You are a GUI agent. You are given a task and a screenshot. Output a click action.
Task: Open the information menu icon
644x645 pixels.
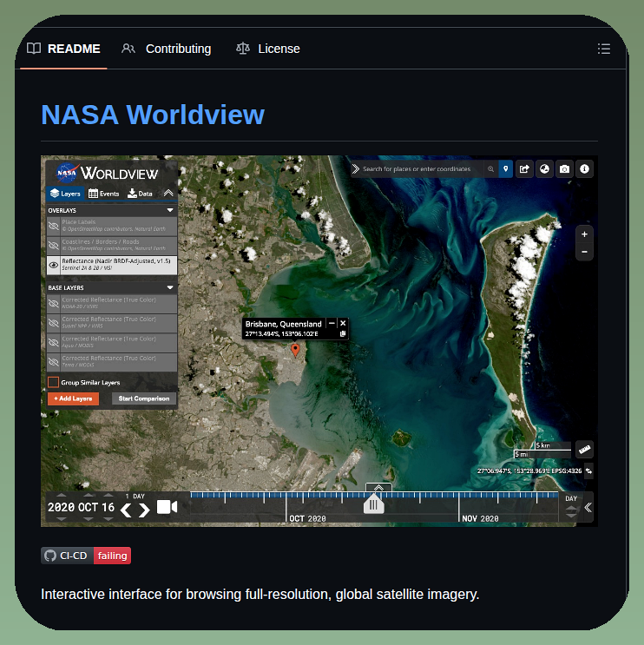coord(584,169)
